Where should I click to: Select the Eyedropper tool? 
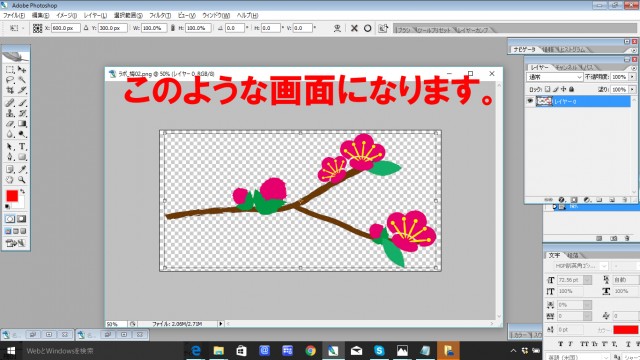point(22,169)
